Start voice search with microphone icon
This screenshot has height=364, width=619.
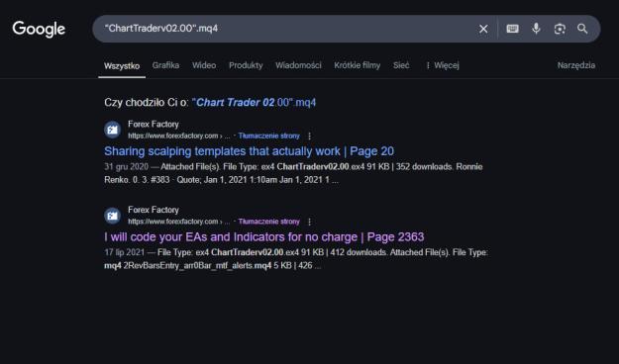click(536, 29)
